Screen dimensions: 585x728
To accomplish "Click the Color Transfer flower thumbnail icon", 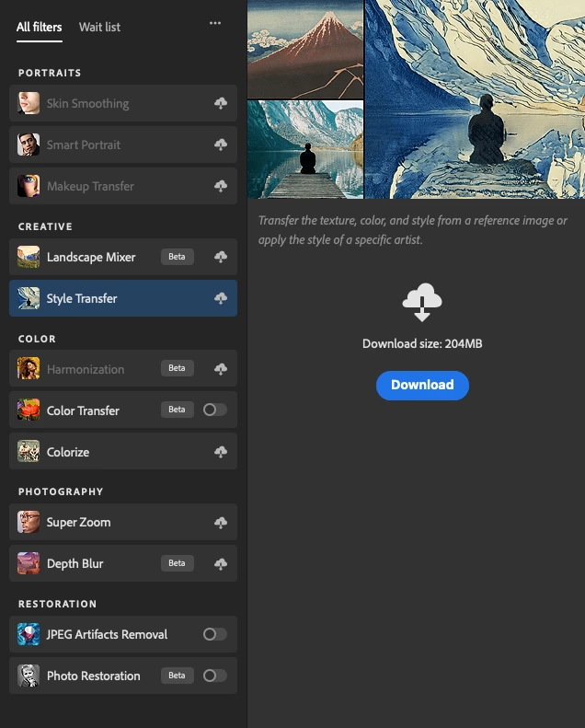I will (29, 410).
